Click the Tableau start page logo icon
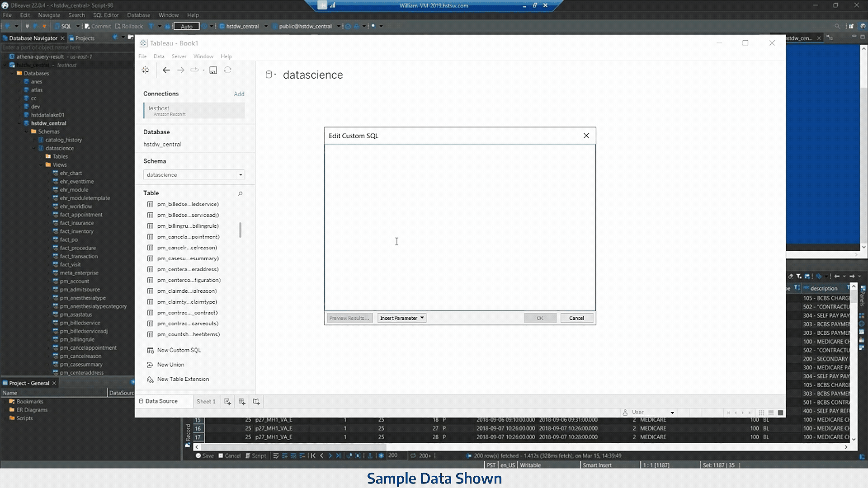The height and width of the screenshot is (488, 868). click(145, 70)
